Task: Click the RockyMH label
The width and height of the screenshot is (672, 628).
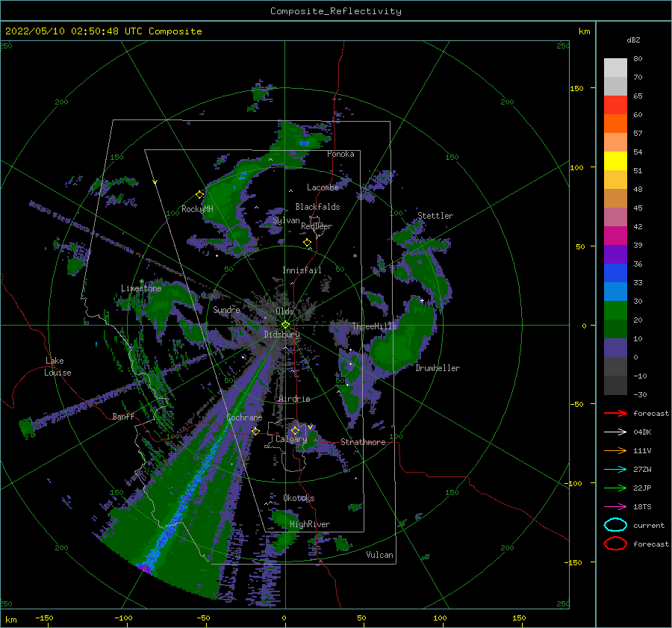Action: [x=197, y=209]
